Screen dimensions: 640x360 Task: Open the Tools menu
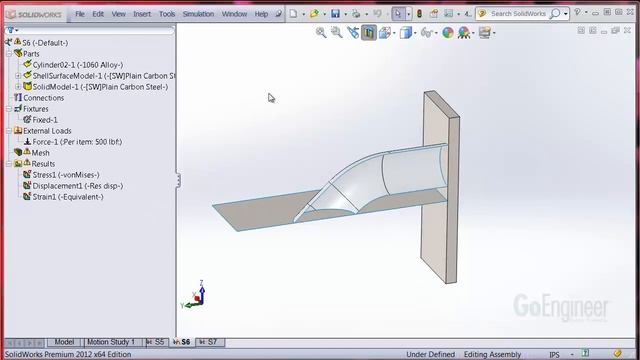167,14
